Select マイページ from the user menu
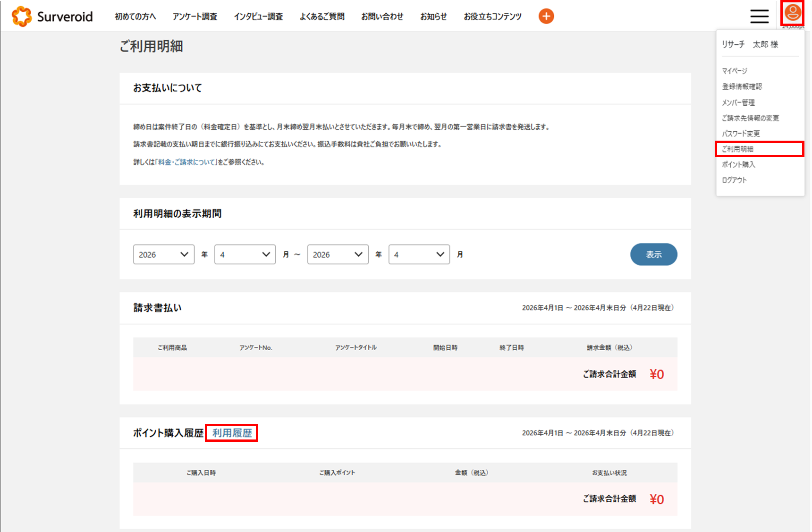812x532 pixels. click(x=735, y=71)
